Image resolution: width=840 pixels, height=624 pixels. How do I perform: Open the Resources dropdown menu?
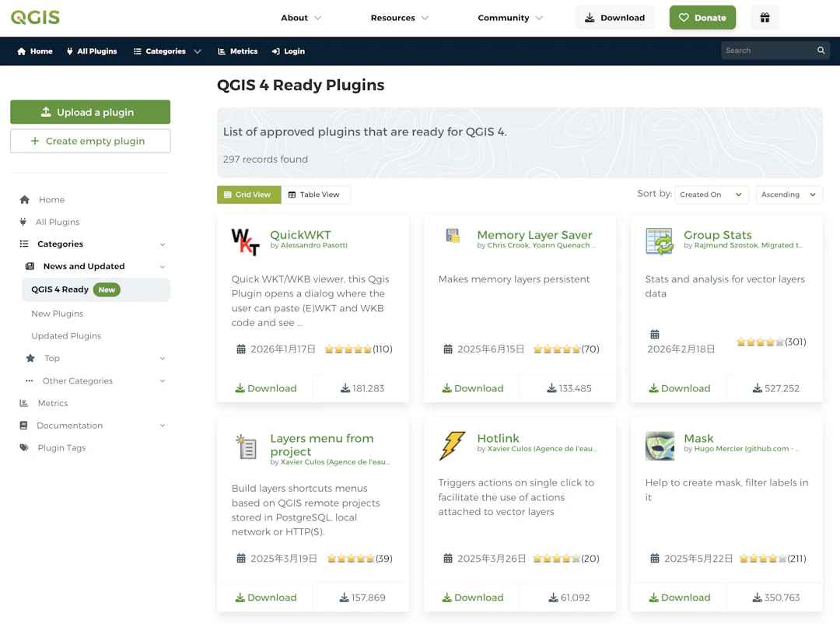pos(400,18)
